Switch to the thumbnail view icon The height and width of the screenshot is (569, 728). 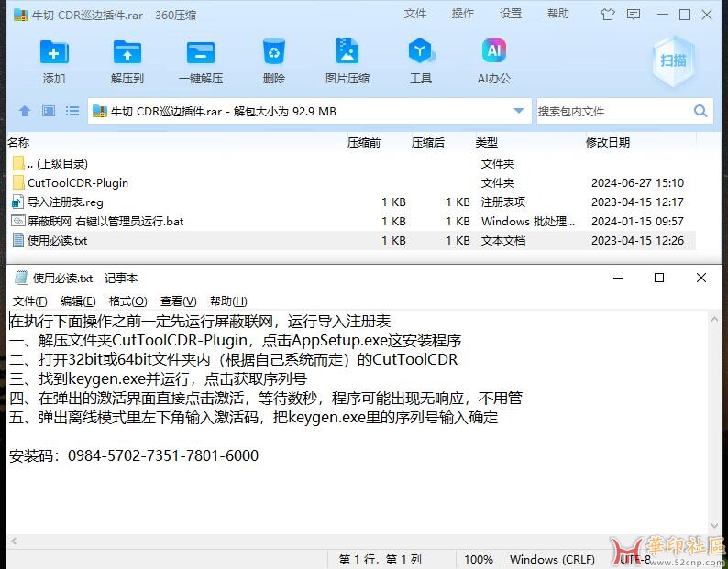pos(49,112)
